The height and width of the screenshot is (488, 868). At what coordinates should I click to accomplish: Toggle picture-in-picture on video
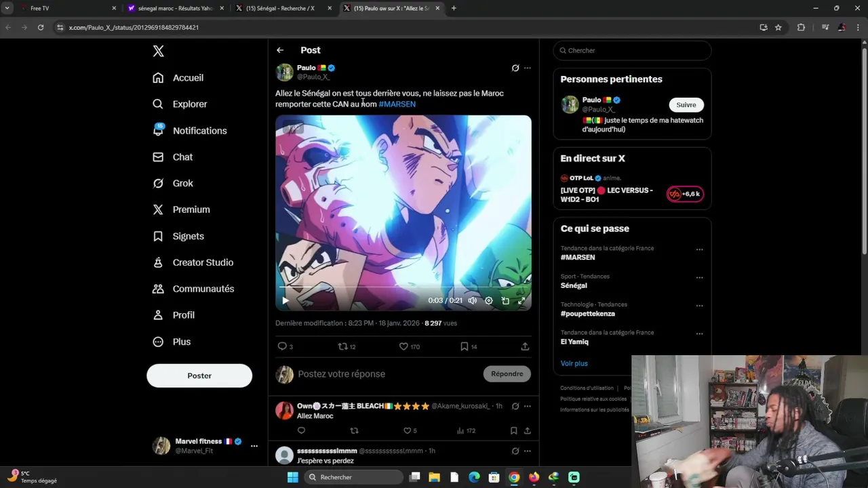pyautogui.click(x=505, y=300)
